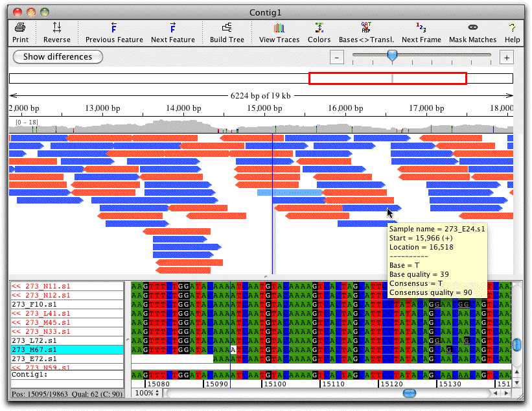Screen dimensions: 532x411
Task: Open View Traces chromatogram icon
Action: (x=279, y=27)
